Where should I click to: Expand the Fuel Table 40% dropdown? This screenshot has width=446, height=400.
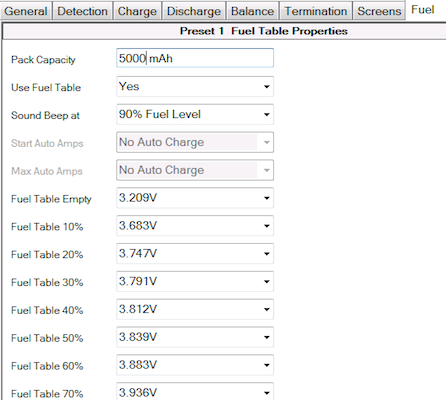tap(195, 309)
